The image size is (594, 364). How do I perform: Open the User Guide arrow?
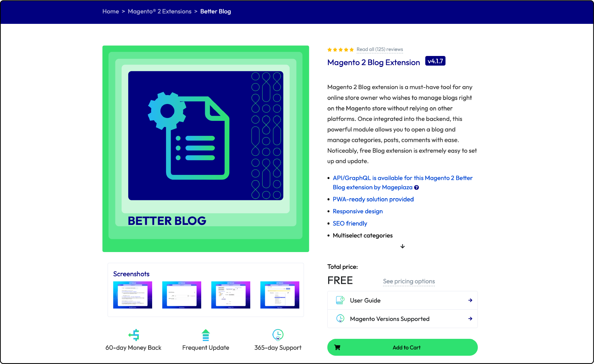(x=470, y=300)
